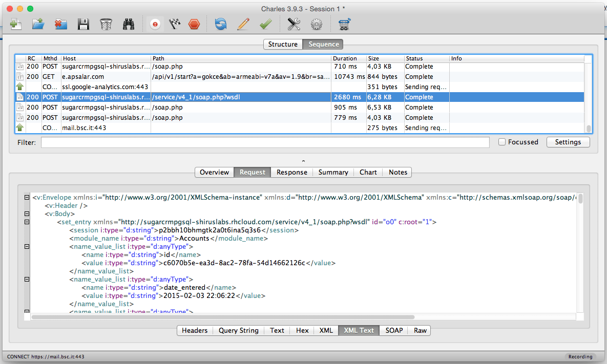
Task: Collapse the set_entry XML node
Action: tap(27, 222)
